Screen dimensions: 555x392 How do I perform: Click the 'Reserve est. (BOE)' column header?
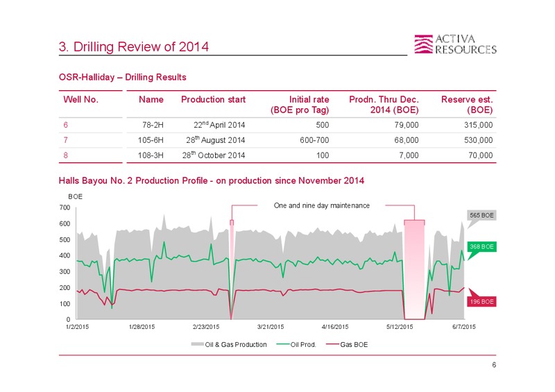coord(467,105)
